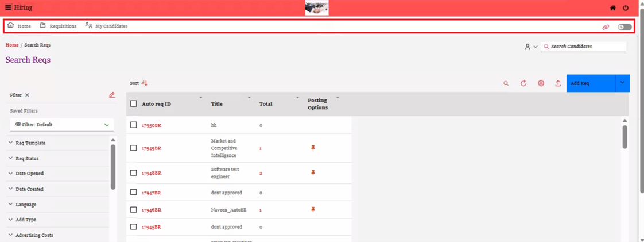Click the Search Candidates input field

[x=584, y=47]
